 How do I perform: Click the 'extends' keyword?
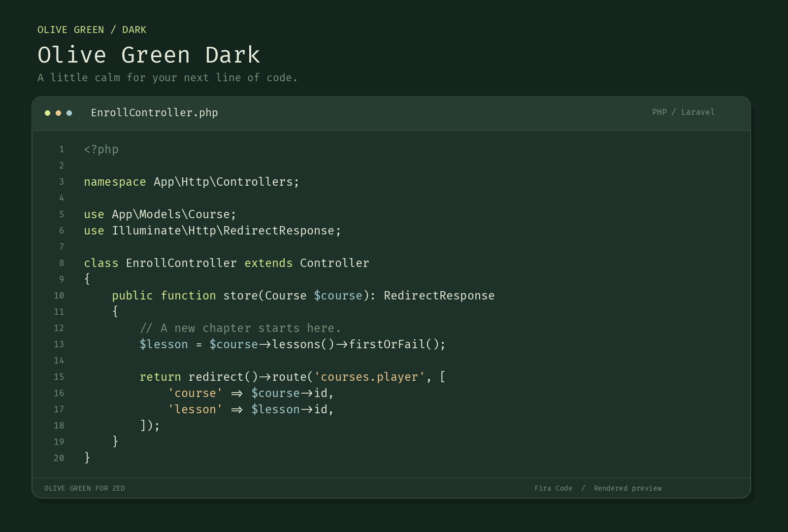tap(268, 263)
